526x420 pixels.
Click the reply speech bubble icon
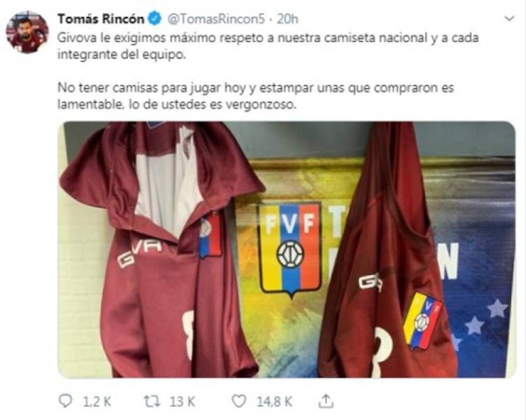[x=65, y=401]
